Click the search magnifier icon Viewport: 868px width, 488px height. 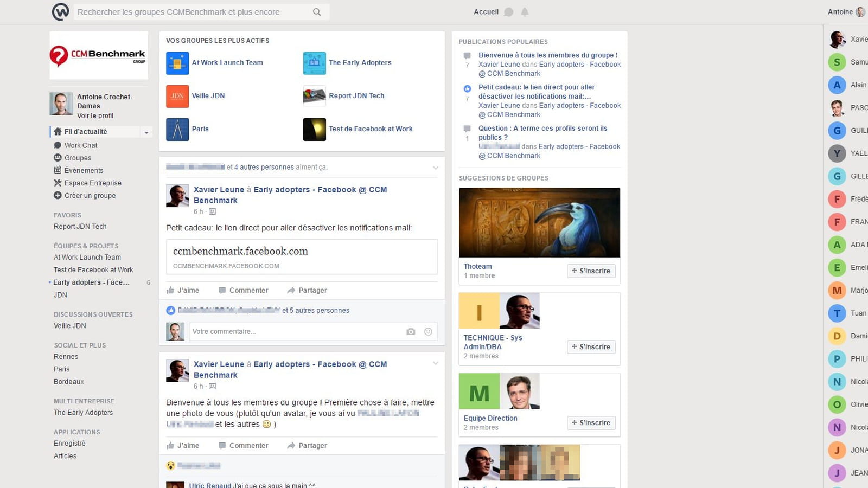(317, 12)
